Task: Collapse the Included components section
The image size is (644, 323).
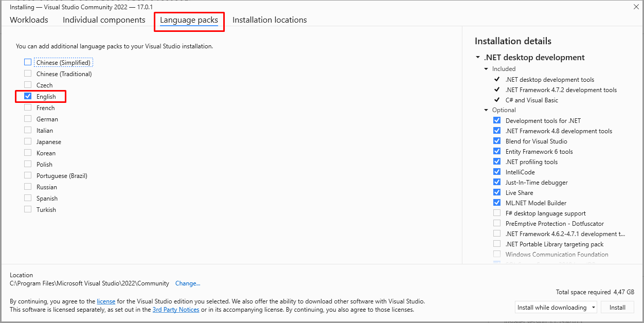Action: pyautogui.click(x=486, y=69)
